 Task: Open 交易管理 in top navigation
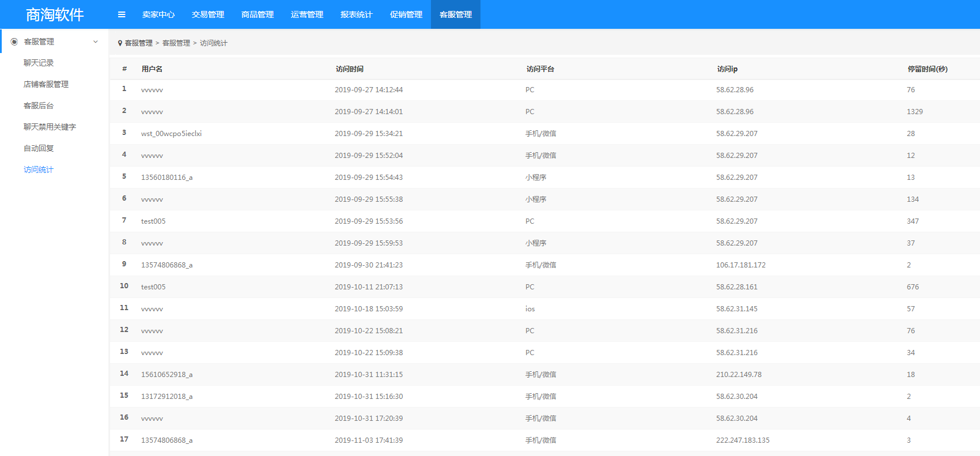[x=208, y=14]
